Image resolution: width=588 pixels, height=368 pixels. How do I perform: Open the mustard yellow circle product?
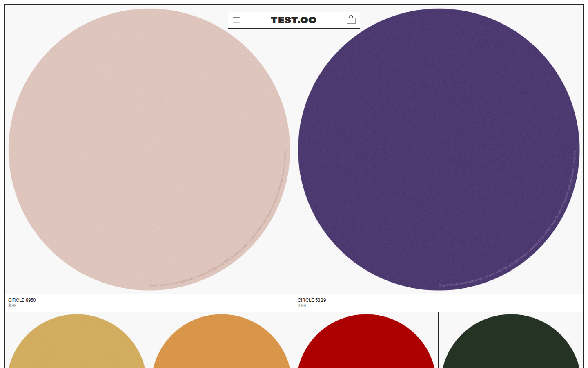tap(77, 341)
